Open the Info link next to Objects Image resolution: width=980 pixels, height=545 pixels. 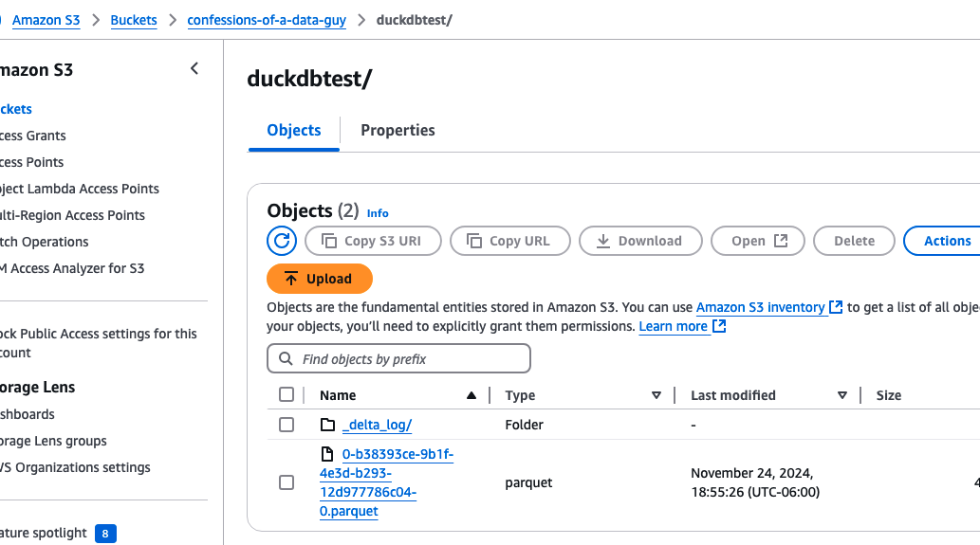(378, 213)
